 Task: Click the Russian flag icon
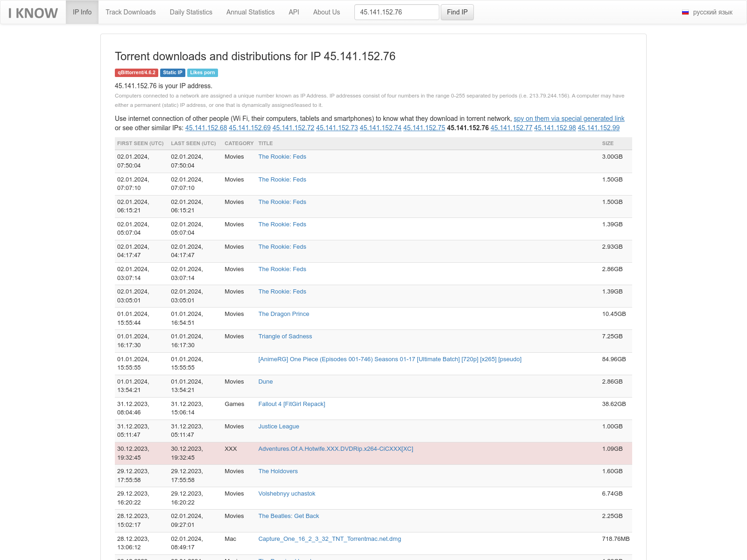pos(685,13)
